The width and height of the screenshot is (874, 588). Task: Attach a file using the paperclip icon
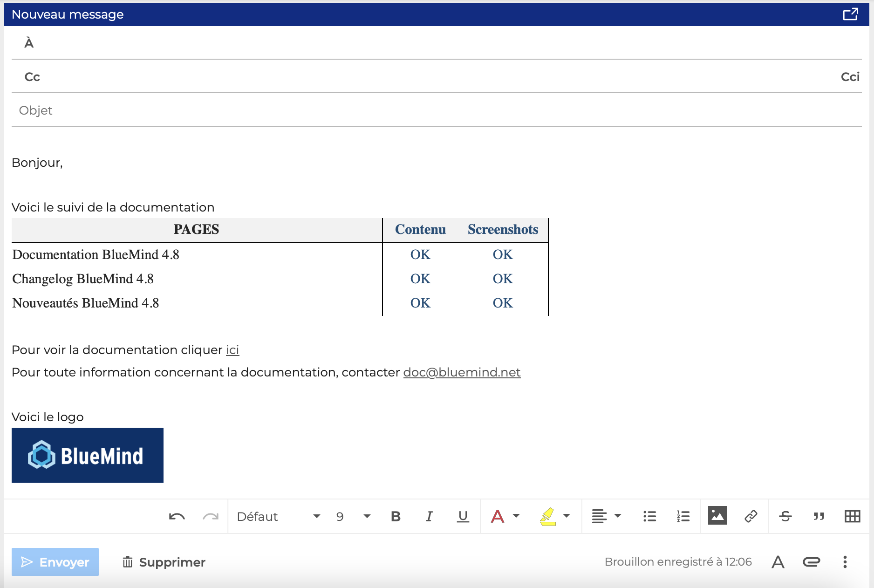click(x=812, y=562)
